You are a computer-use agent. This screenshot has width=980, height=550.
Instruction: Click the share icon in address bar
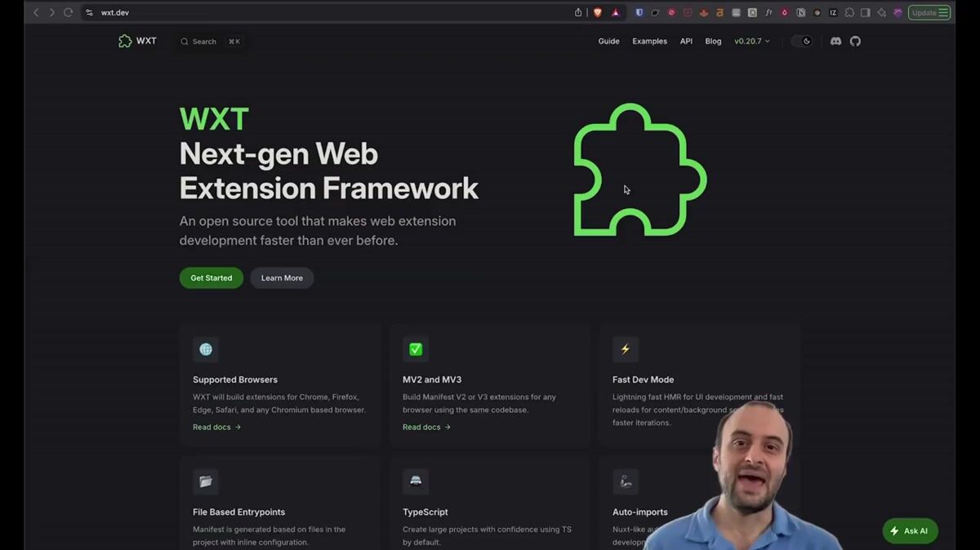coord(578,12)
